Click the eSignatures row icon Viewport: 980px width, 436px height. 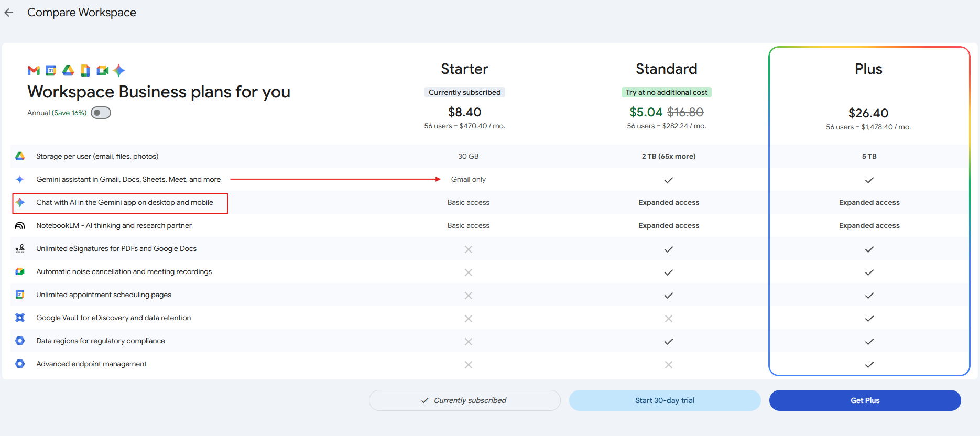click(x=20, y=248)
